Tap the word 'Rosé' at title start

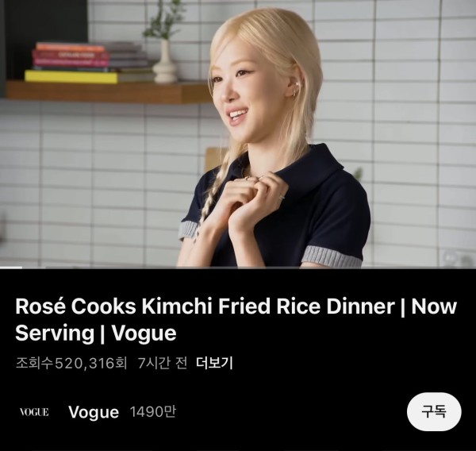[40, 306]
